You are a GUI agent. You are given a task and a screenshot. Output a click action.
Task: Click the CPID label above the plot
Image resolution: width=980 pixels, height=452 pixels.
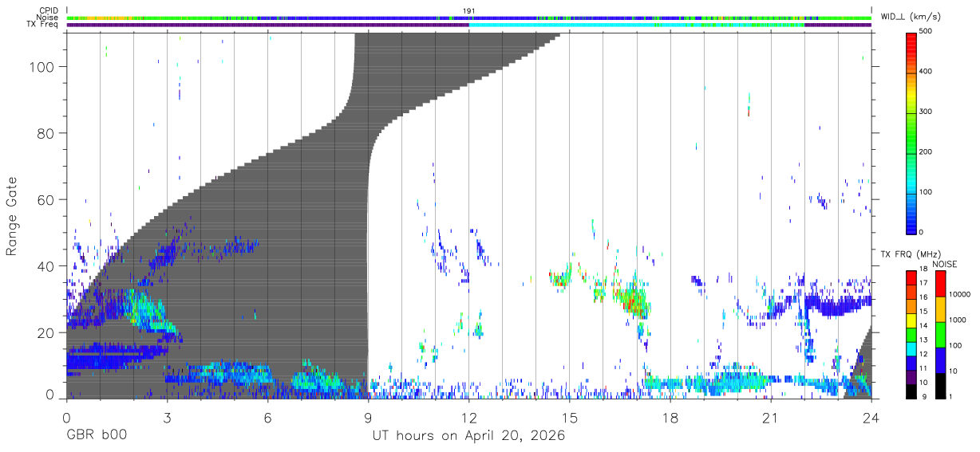pos(49,10)
